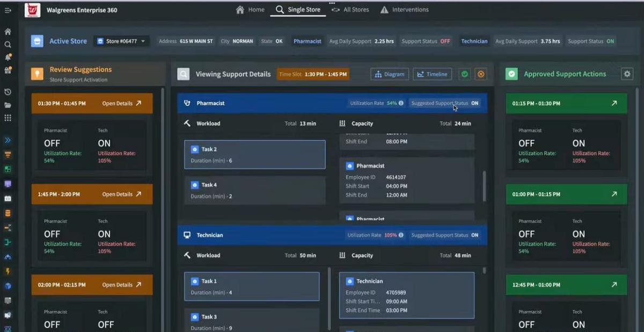Click the Pharmacist utilization rate info icon

click(x=401, y=103)
